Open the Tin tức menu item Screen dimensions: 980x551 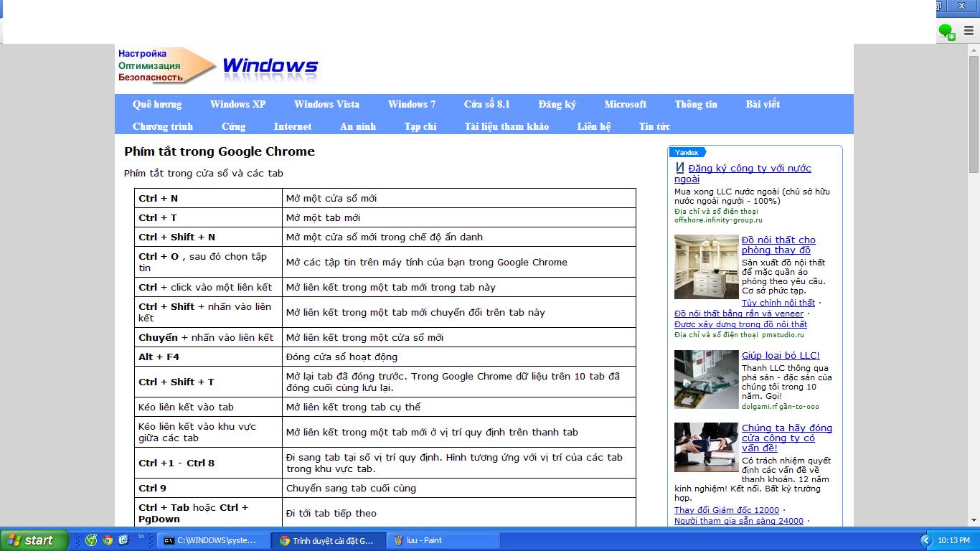tap(654, 126)
